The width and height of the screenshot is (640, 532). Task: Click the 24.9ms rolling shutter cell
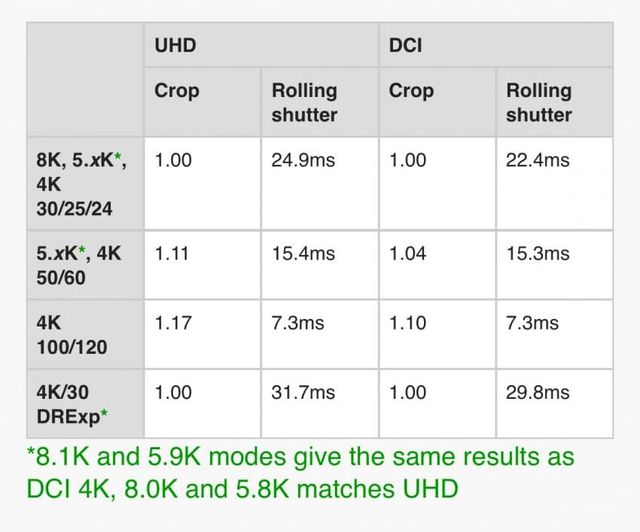pos(303,160)
